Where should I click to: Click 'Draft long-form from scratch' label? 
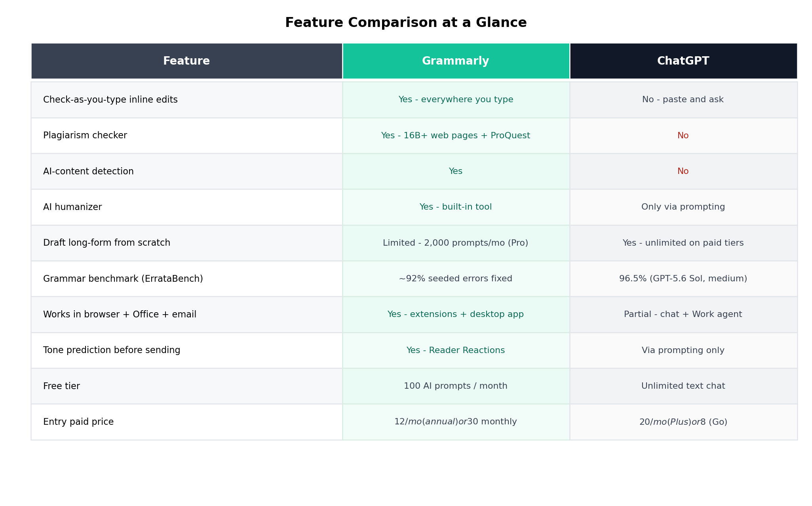106,243
